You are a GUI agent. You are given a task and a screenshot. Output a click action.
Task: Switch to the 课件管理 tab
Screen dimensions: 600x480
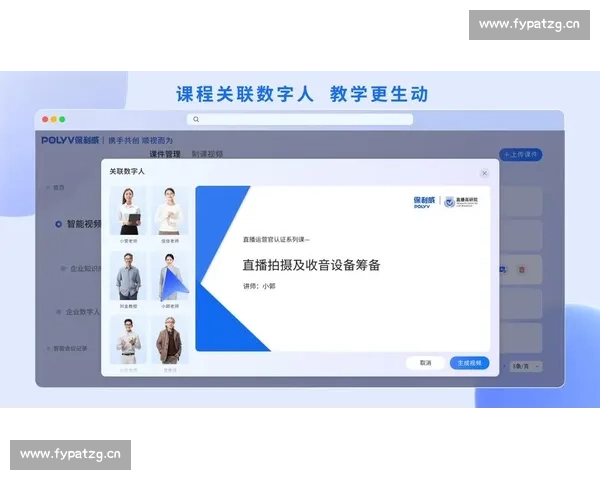tap(165, 154)
